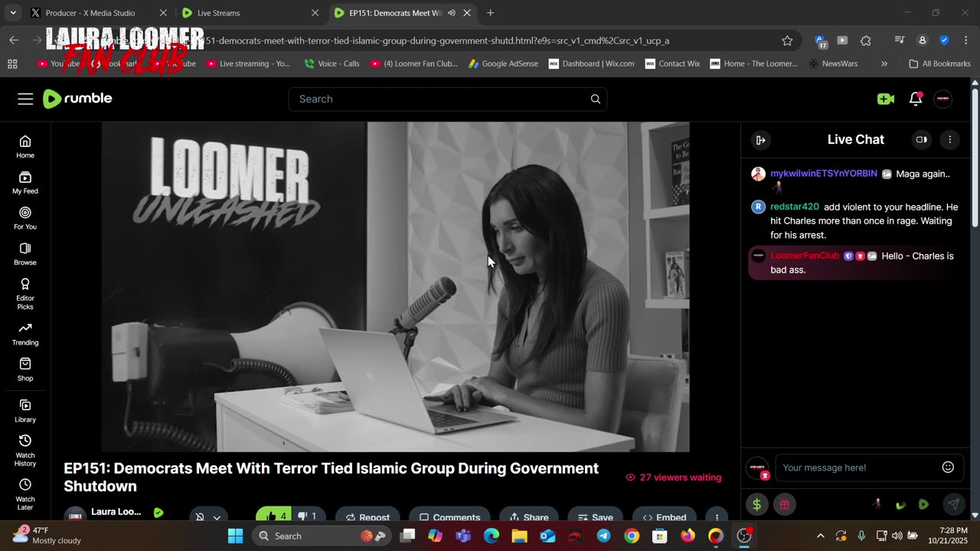Screen dimensions: 980x551
Task: Open Trending in the sidebar
Action: [x=25, y=334]
